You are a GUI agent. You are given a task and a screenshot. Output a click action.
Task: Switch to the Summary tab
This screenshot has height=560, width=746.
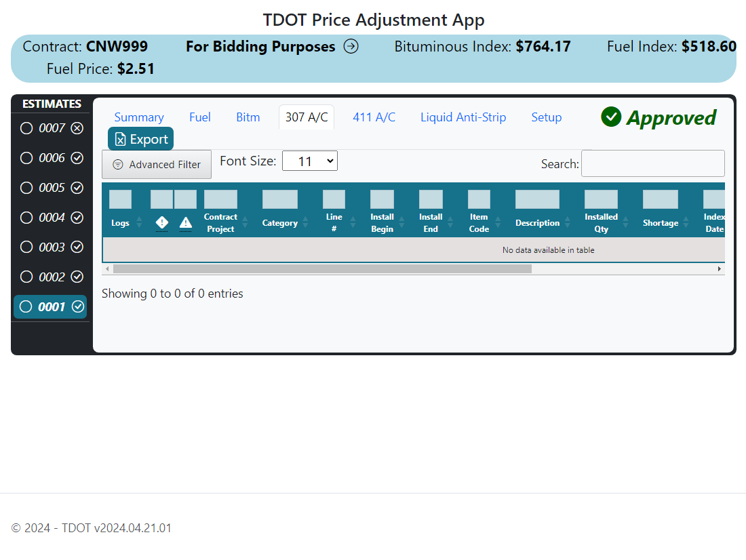pyautogui.click(x=139, y=117)
